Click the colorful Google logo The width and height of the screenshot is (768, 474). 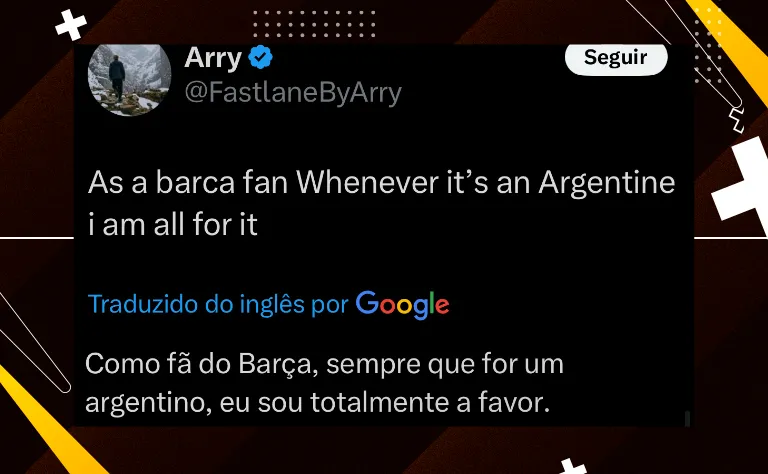point(402,305)
